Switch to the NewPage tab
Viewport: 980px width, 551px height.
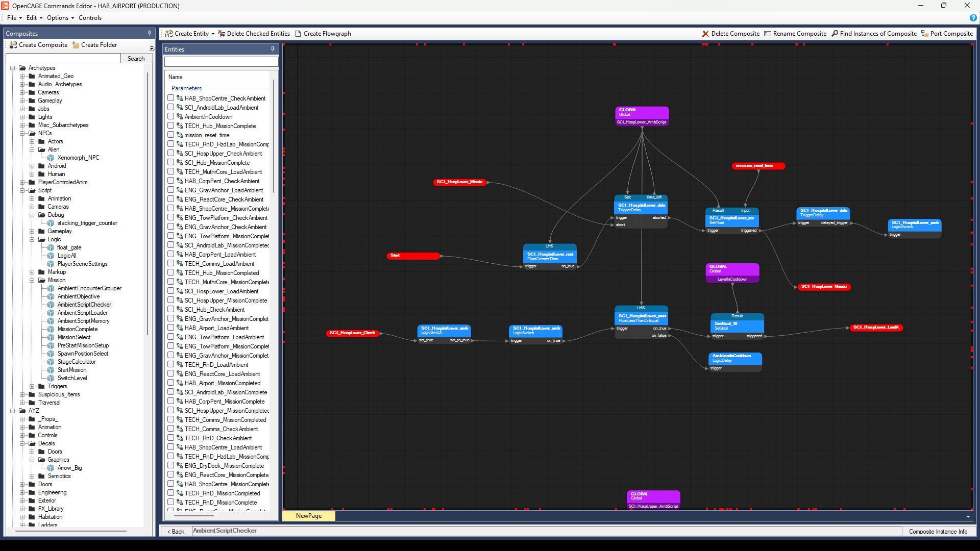tap(308, 516)
